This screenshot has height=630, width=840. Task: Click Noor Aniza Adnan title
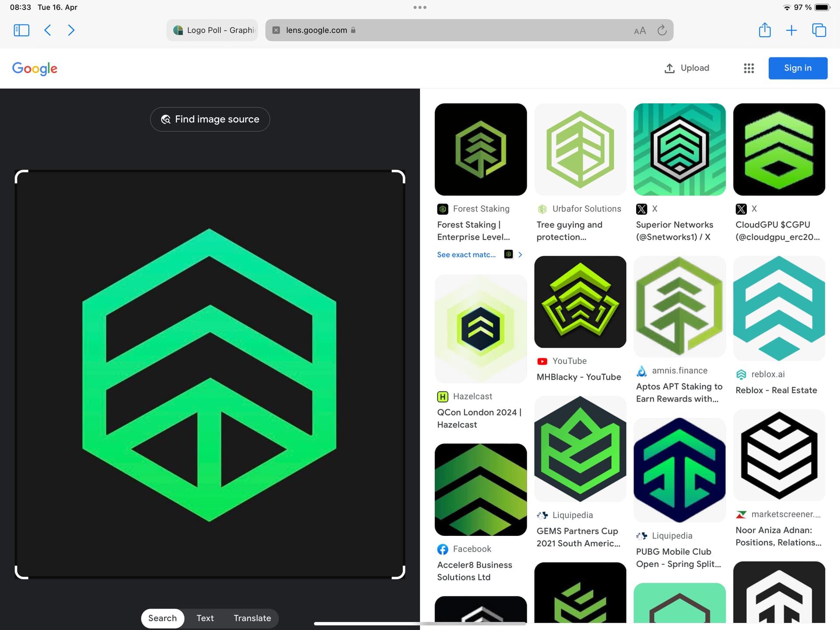[778, 536]
